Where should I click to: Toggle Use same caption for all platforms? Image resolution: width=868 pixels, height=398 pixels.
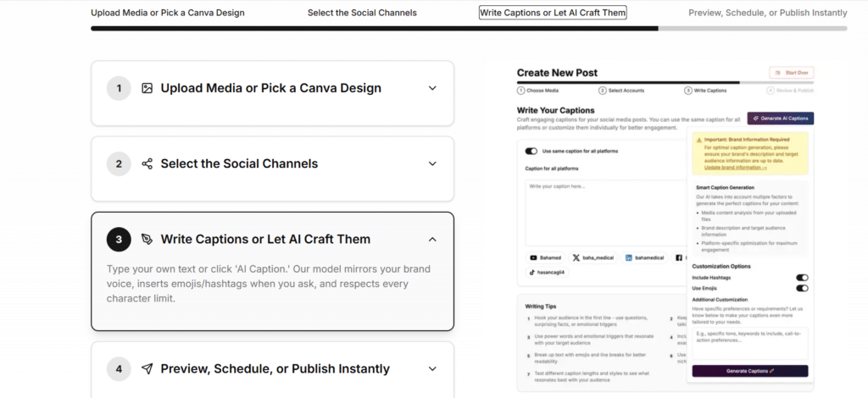pyautogui.click(x=531, y=151)
